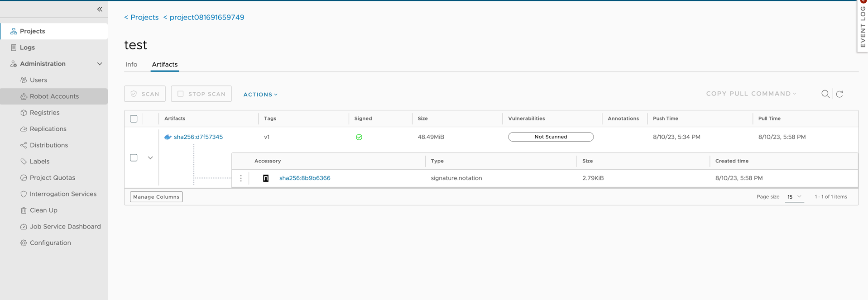Click the Stop Scan button

click(201, 94)
